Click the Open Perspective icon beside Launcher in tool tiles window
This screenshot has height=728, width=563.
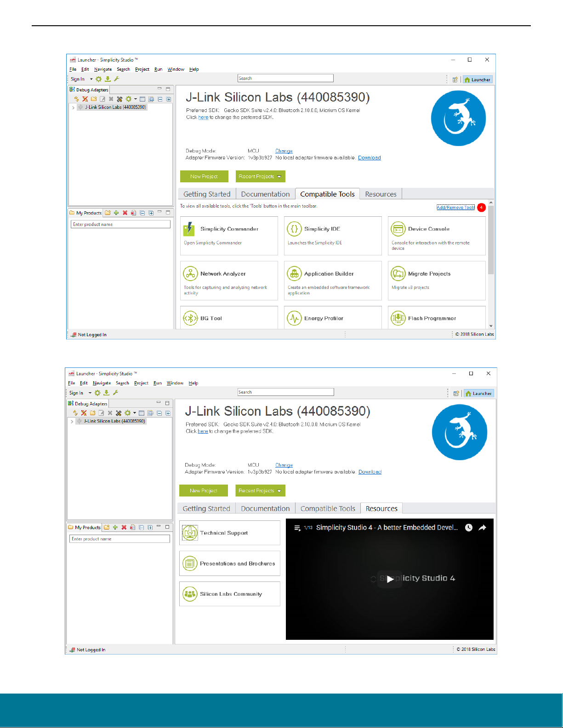(x=455, y=79)
